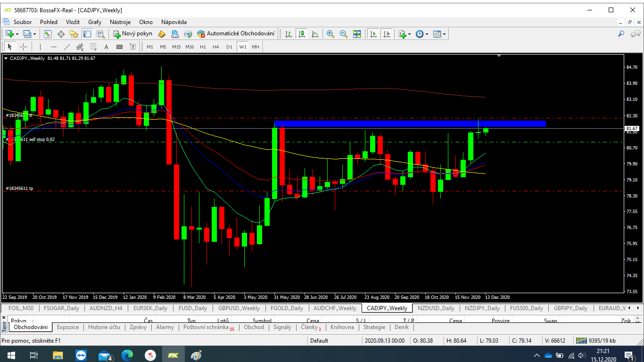Open the Nástroje menu
Screen dimensions: 644x362
(x=120, y=22)
